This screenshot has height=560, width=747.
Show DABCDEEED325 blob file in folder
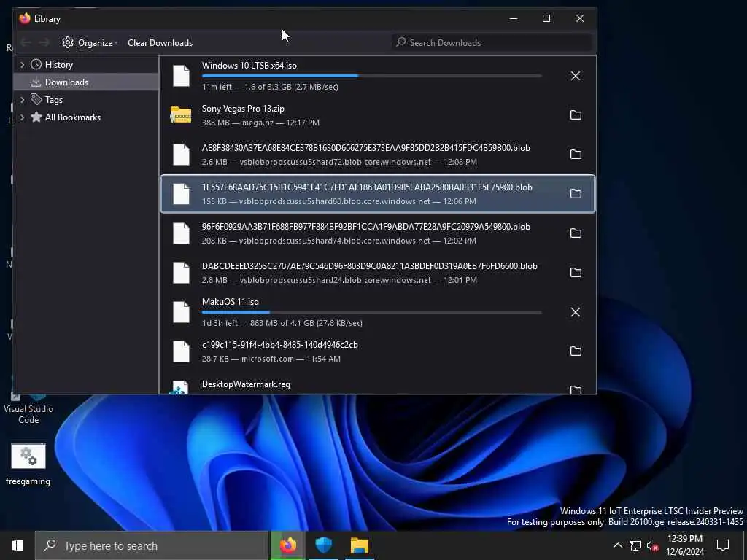pos(576,273)
